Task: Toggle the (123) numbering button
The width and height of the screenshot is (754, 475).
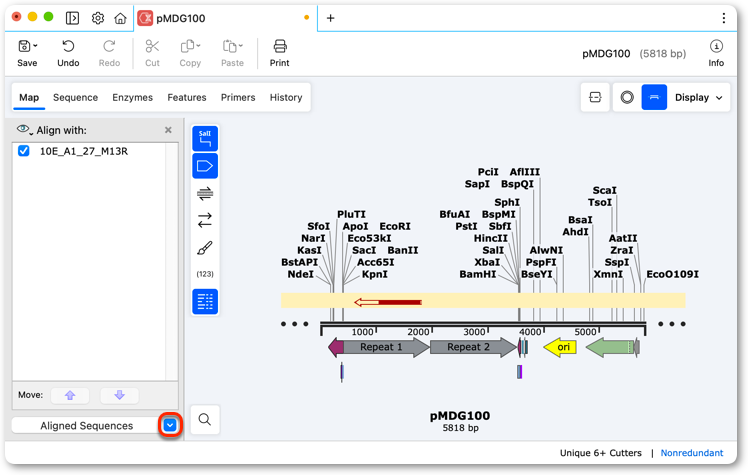Action: (205, 274)
